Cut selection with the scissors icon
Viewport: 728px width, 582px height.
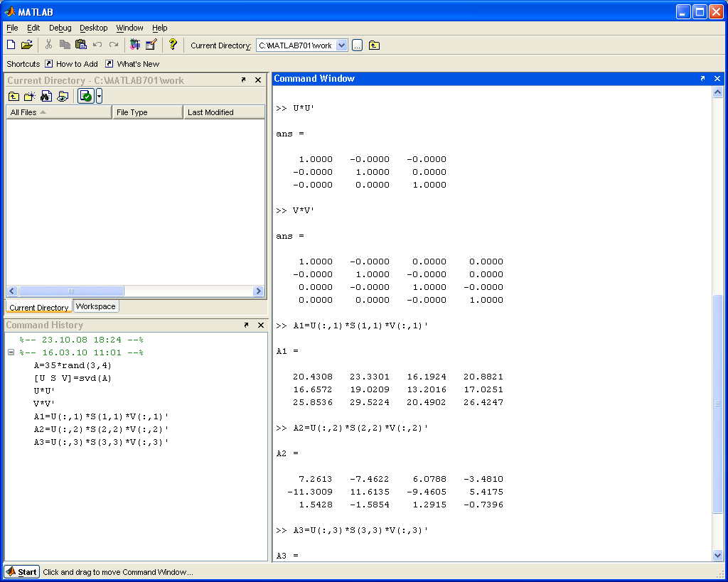(48, 45)
